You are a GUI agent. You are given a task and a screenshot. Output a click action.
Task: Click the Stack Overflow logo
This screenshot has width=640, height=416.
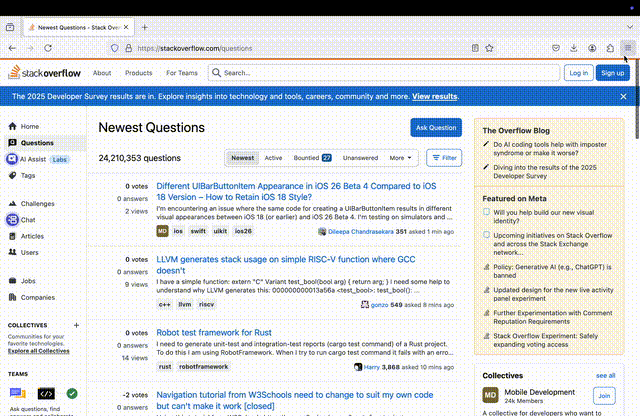tap(45, 73)
